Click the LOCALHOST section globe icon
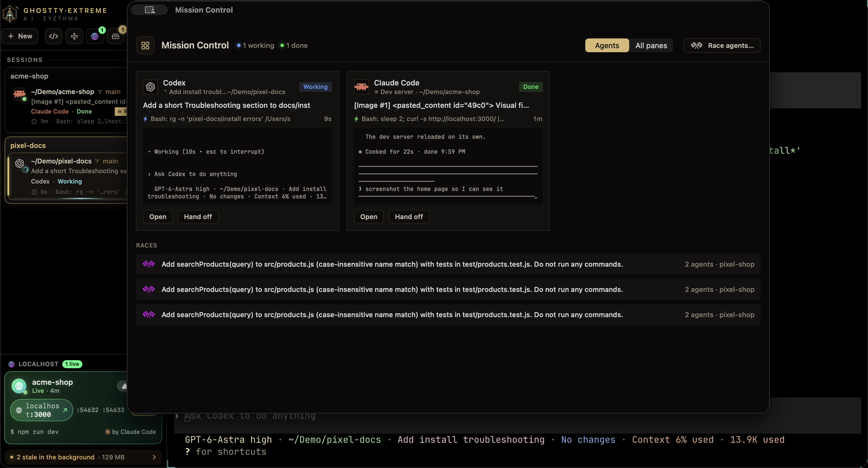This screenshot has width=868, height=468. tap(11, 364)
